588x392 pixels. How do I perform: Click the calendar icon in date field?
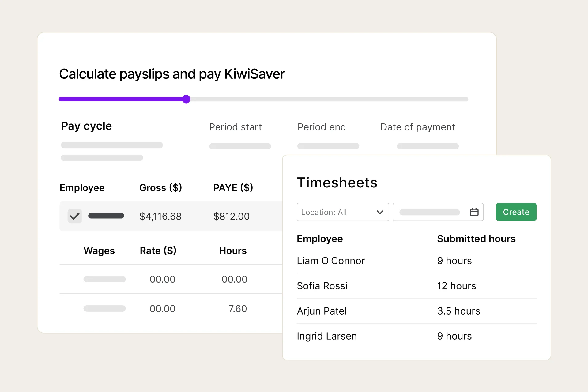[474, 212]
